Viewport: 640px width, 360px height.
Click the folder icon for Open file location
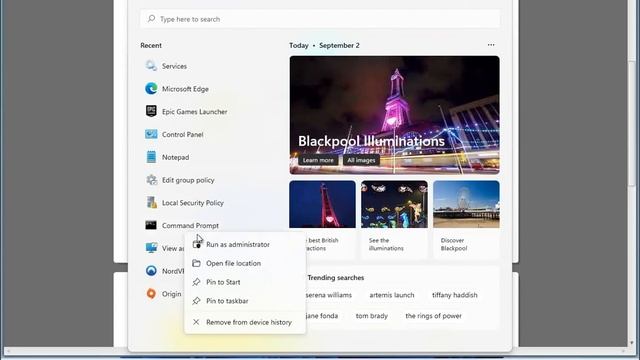click(196, 263)
